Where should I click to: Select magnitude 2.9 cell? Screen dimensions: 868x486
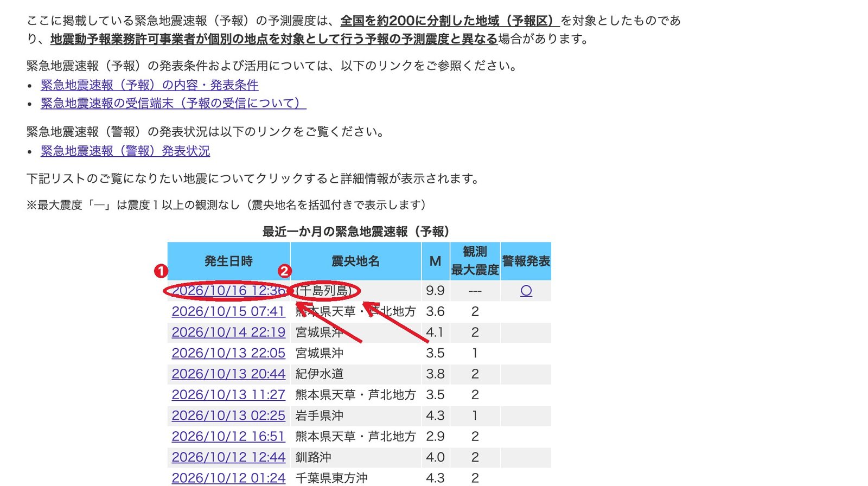click(x=436, y=436)
